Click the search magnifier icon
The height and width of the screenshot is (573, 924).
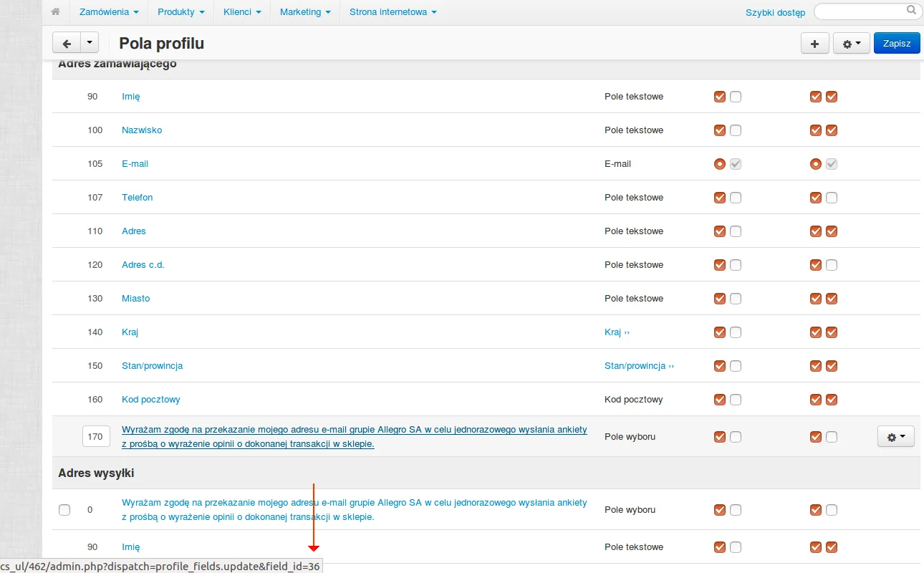[911, 10]
